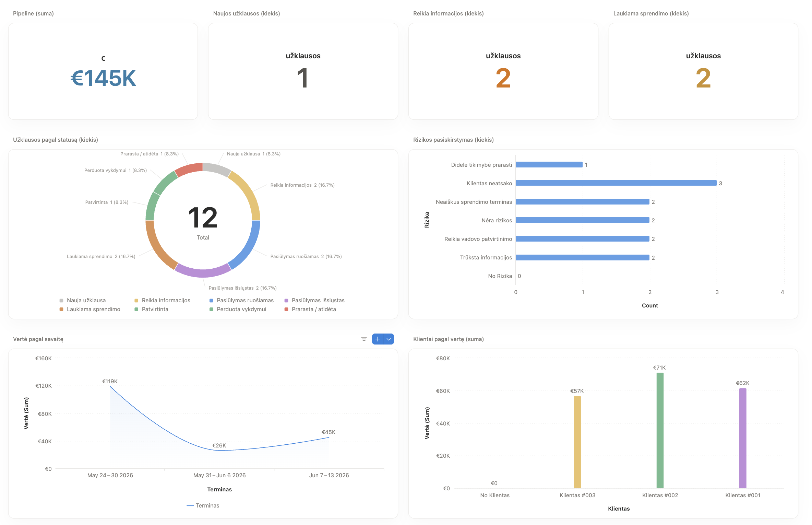This screenshot has width=812, height=525.
Task: Click the Klientas #003 yellow bar
Action: pyautogui.click(x=577, y=442)
